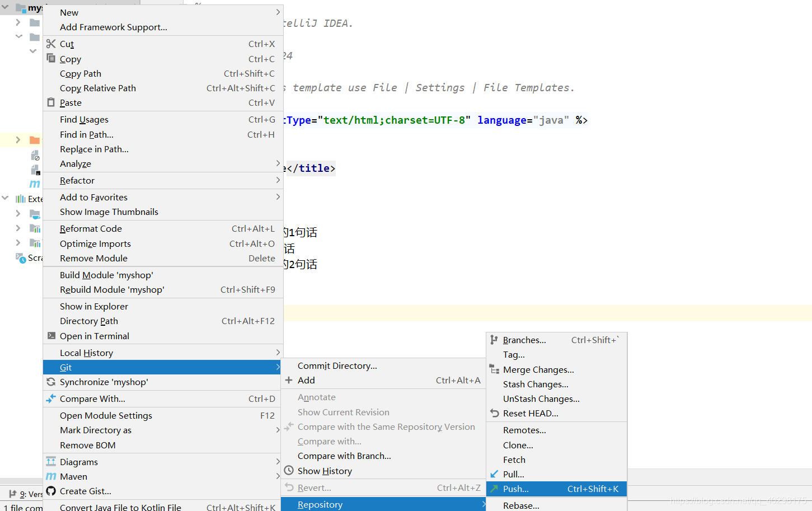The image size is (812, 511).
Task: Click the Copy icon in context menu
Action: coord(51,58)
